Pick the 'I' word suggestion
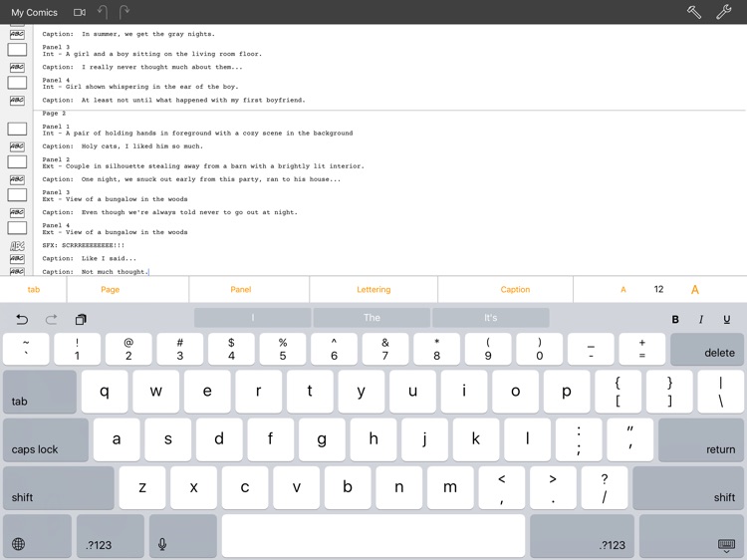Viewport: 747px width, 560px height. 253,318
